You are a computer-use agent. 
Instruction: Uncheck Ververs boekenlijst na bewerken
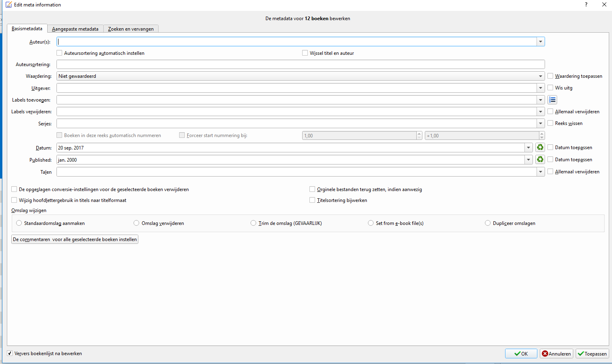click(x=10, y=353)
